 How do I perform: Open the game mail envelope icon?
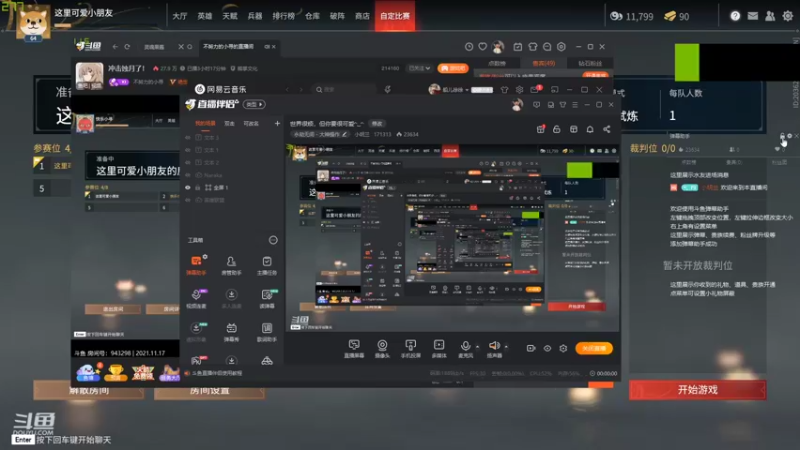(753, 16)
